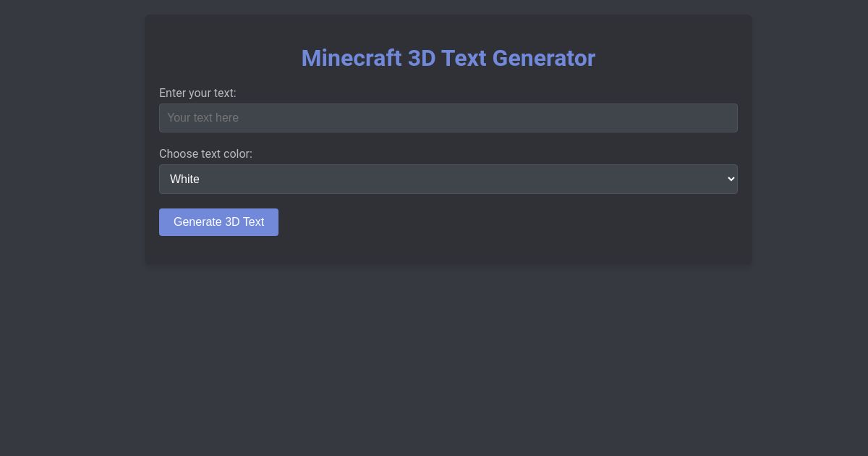Click the 'White' text in the dropdown

[x=184, y=179]
